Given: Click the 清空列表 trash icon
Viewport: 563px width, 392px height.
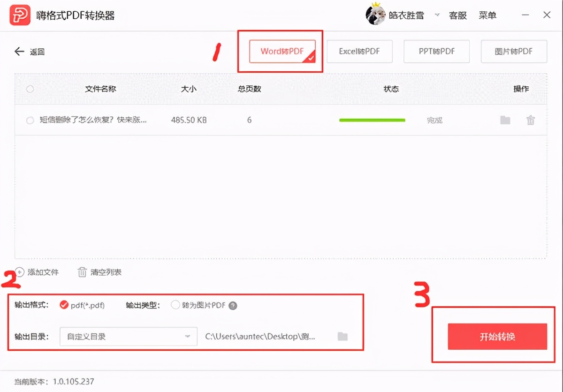Looking at the screenshot, I should pos(82,272).
